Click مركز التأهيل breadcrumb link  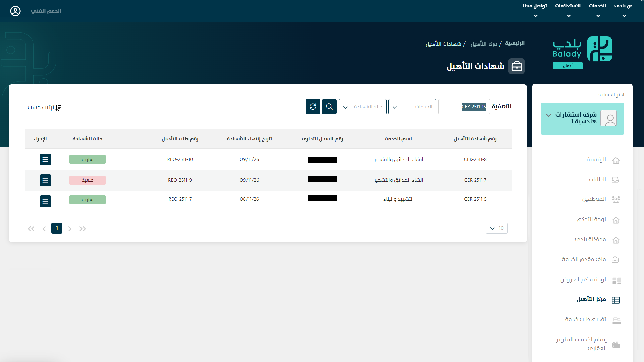coord(484,44)
